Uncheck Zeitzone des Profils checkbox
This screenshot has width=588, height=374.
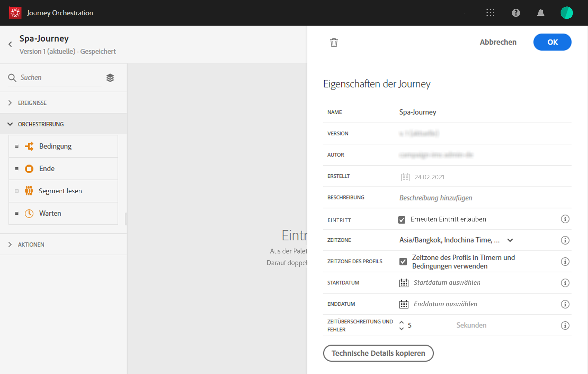tap(403, 262)
